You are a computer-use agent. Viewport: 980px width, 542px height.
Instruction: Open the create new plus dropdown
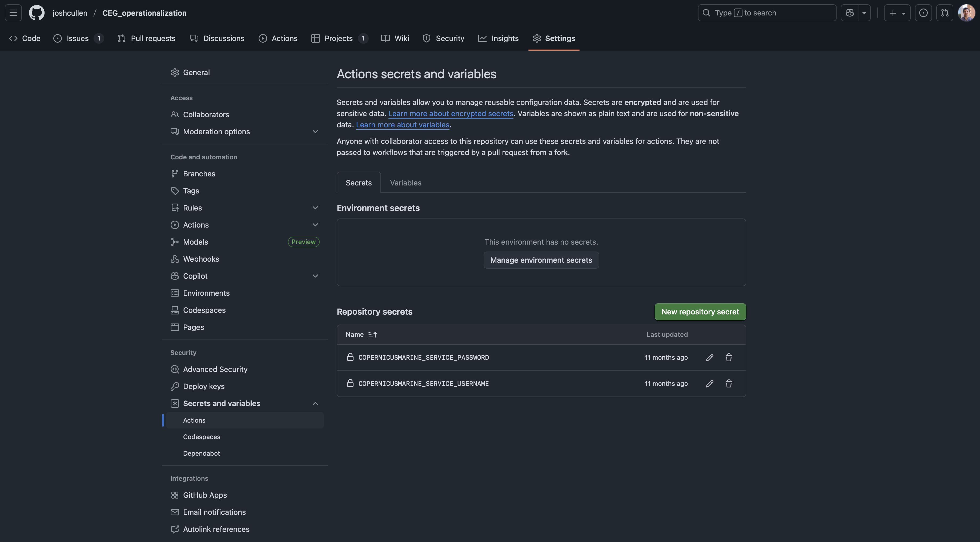(897, 13)
